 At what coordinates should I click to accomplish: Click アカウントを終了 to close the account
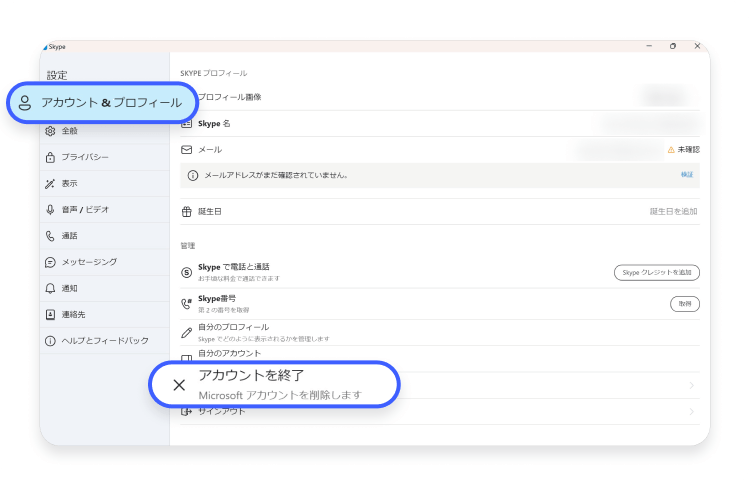tap(274, 384)
